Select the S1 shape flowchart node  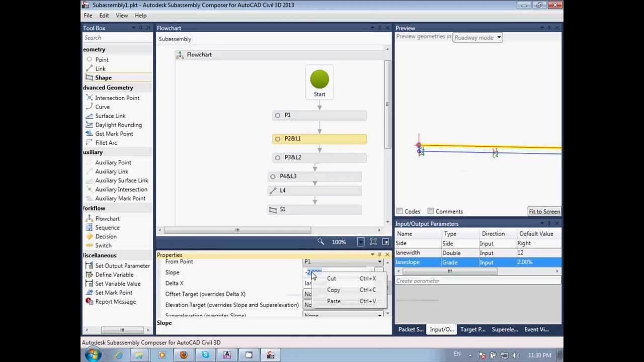[314, 210]
